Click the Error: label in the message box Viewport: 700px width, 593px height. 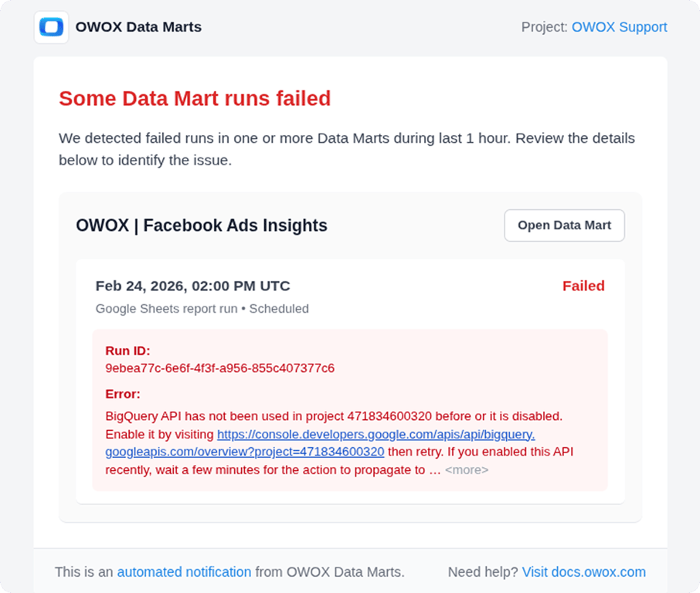coord(122,394)
